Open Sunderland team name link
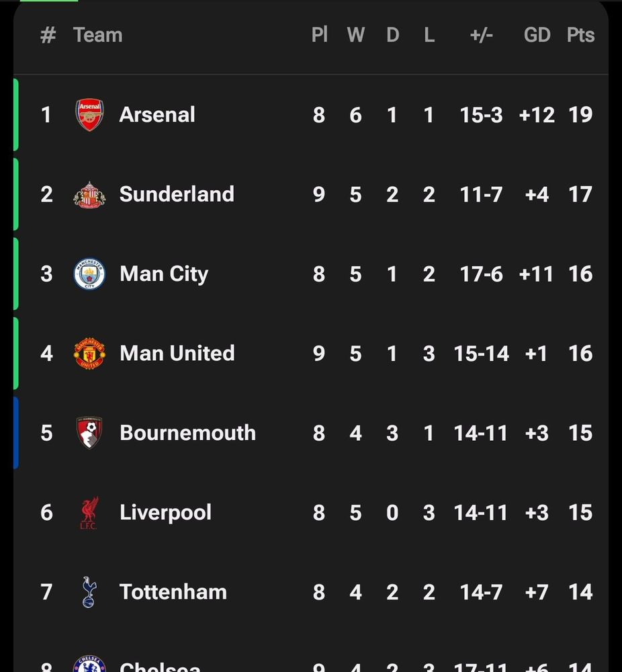Screen dimensions: 622x672 click(x=177, y=194)
